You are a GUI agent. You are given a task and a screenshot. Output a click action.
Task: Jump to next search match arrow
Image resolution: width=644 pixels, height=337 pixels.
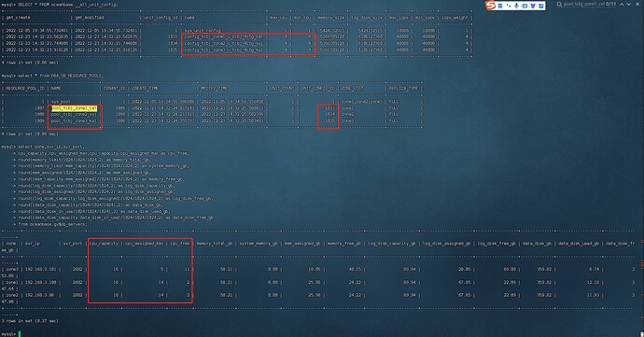point(629,4)
